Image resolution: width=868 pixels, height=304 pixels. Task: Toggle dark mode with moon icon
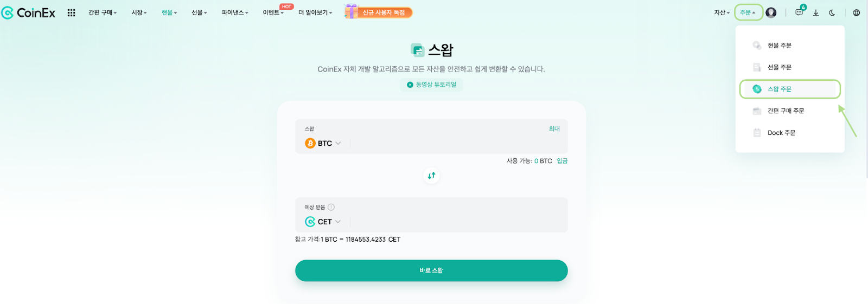(x=832, y=12)
